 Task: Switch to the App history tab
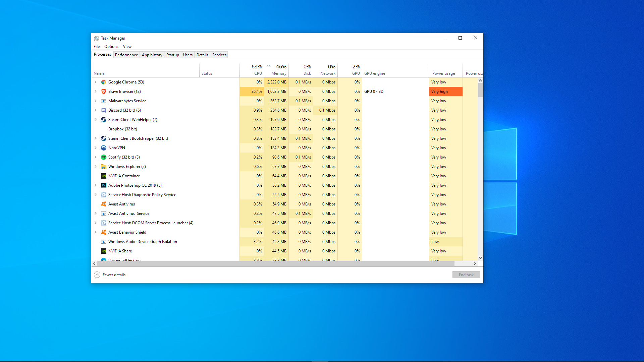point(152,55)
